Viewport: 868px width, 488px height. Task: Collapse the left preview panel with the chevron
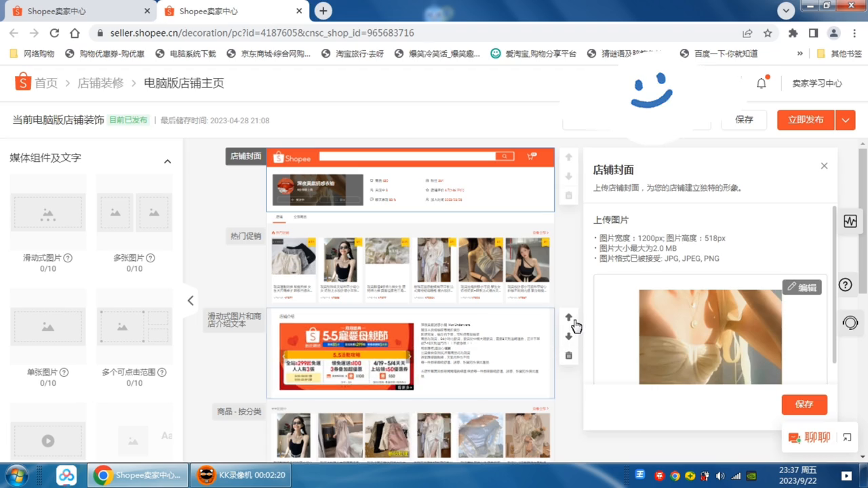(x=190, y=300)
